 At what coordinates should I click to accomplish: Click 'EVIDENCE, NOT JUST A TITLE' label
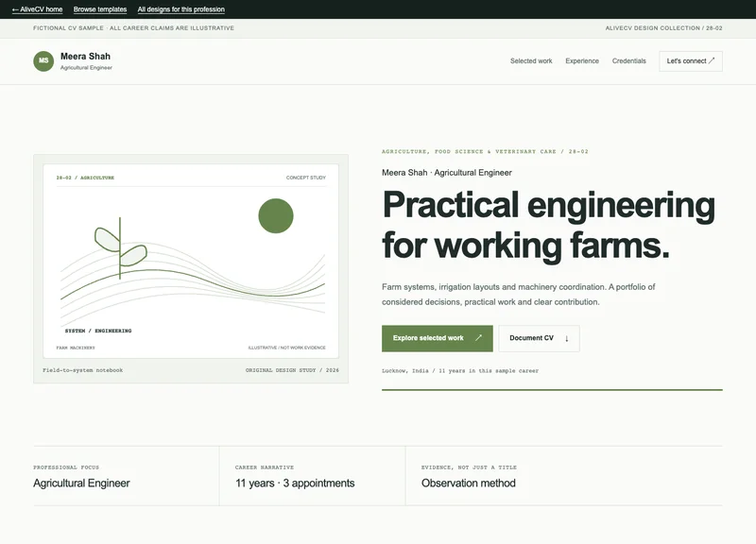(x=469, y=467)
